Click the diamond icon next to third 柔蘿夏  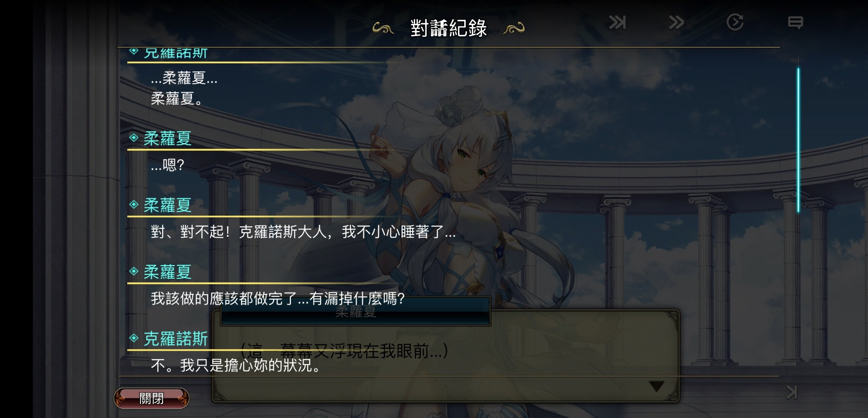pyautogui.click(x=134, y=271)
